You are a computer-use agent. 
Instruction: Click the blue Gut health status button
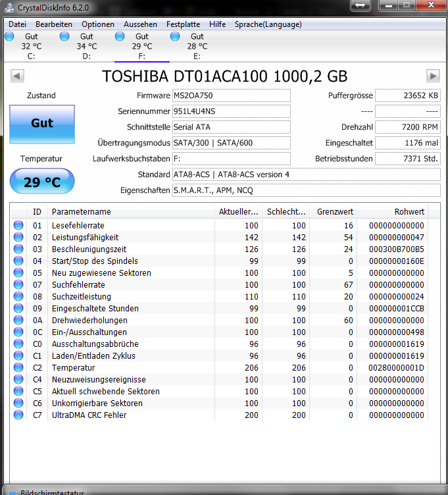pyautogui.click(x=42, y=124)
